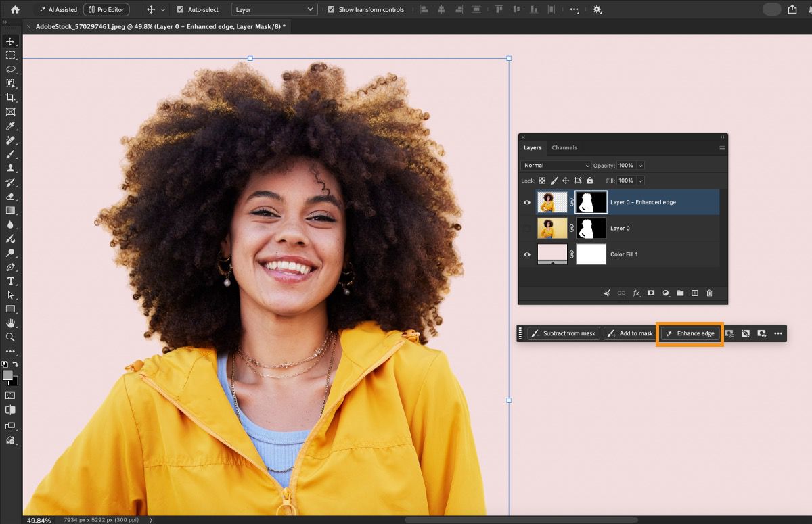812x524 pixels.
Task: Select the Brush tool
Action: point(10,154)
